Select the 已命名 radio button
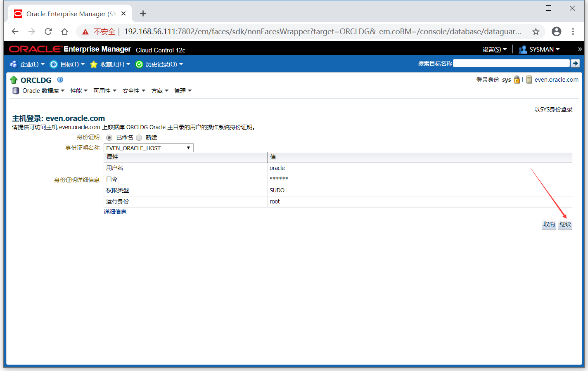This screenshot has height=371, width=588. click(109, 137)
